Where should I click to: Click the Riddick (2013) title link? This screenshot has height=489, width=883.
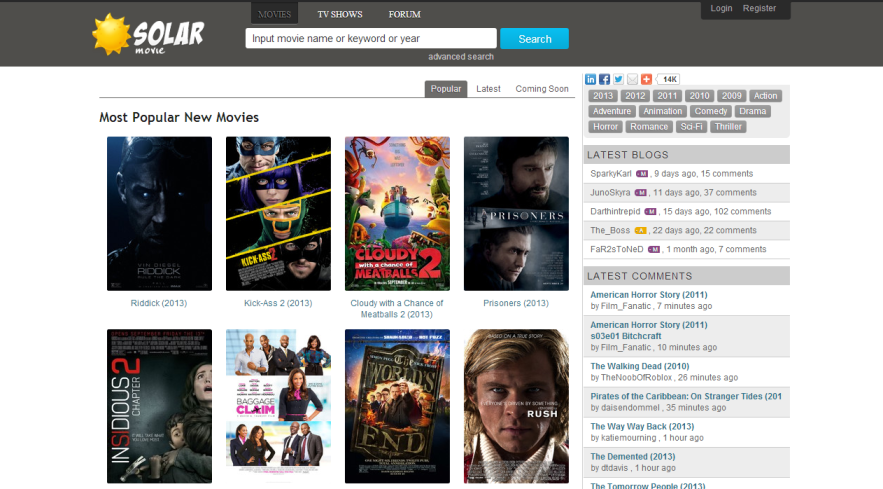[159, 303]
